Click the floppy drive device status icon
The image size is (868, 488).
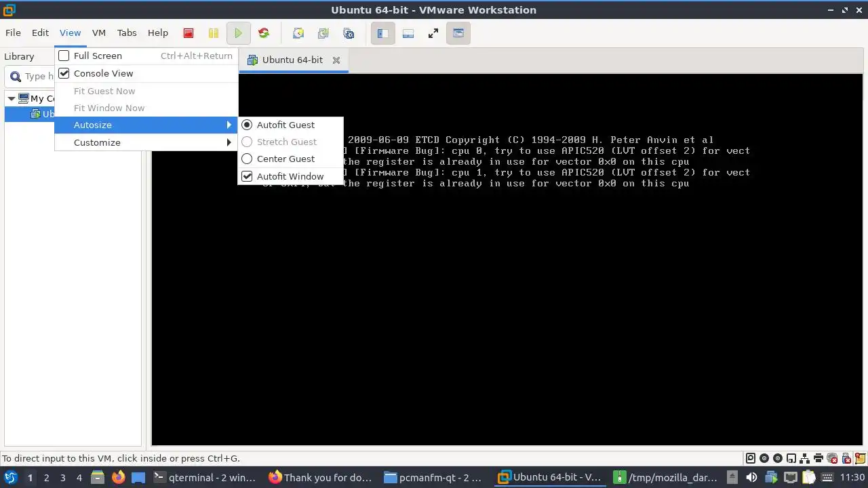[x=791, y=458]
